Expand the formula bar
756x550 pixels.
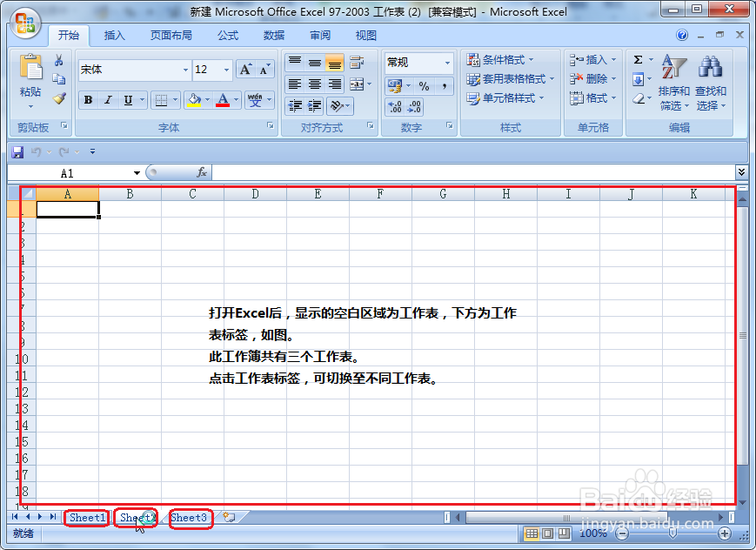(x=741, y=171)
